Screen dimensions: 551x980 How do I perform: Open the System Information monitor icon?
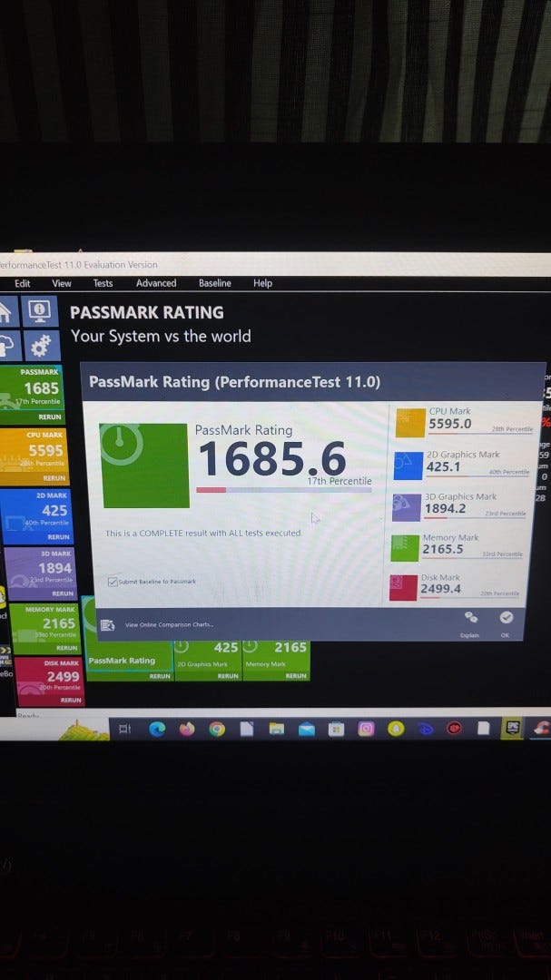tap(39, 310)
